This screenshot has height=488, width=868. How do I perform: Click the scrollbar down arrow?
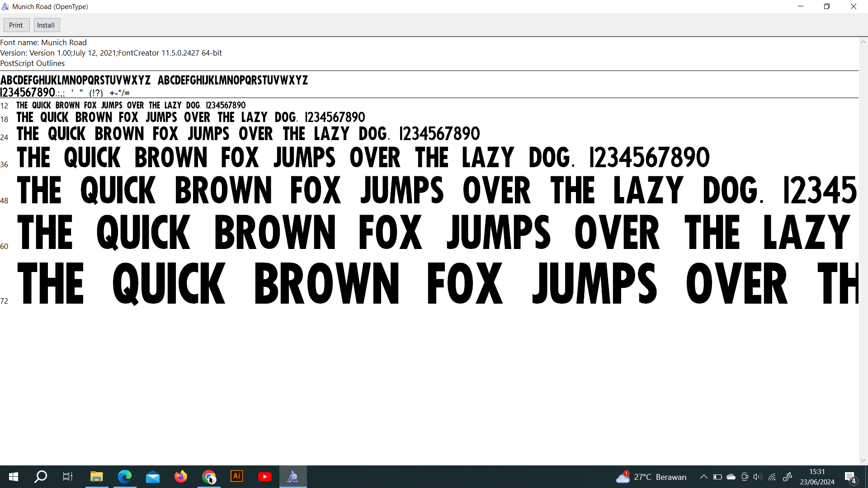click(x=863, y=460)
